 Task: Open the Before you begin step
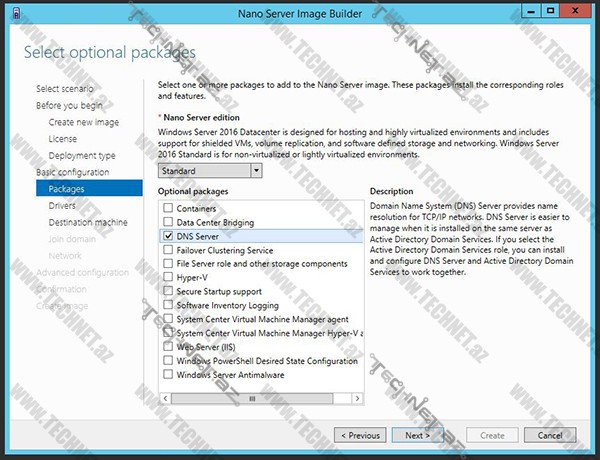tap(69, 105)
